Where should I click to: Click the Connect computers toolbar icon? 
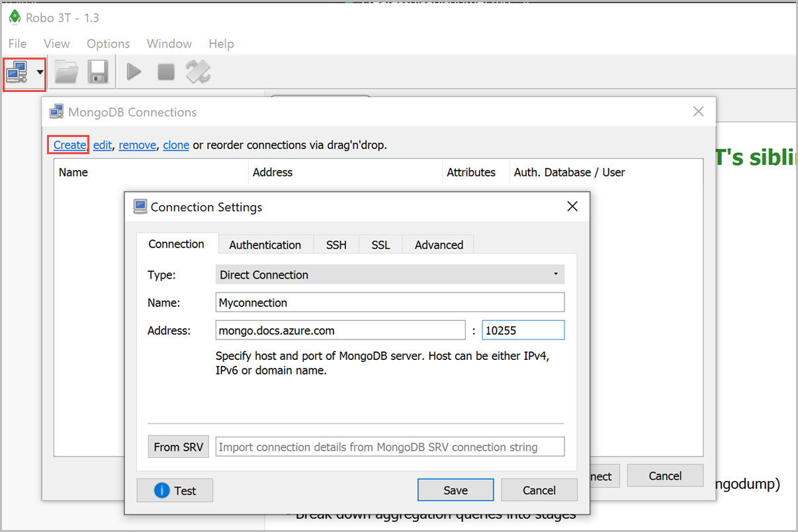click(17, 72)
